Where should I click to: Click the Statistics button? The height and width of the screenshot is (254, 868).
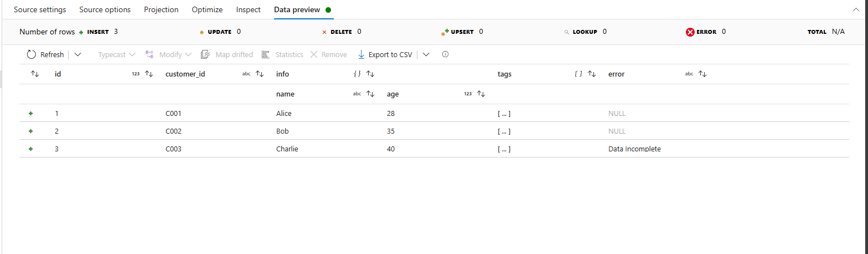point(282,54)
